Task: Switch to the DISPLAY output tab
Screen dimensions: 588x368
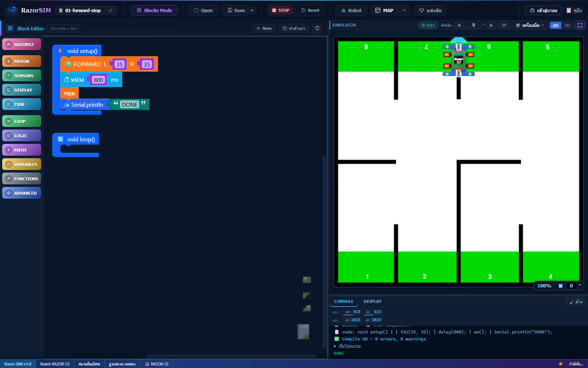Action: point(373,301)
